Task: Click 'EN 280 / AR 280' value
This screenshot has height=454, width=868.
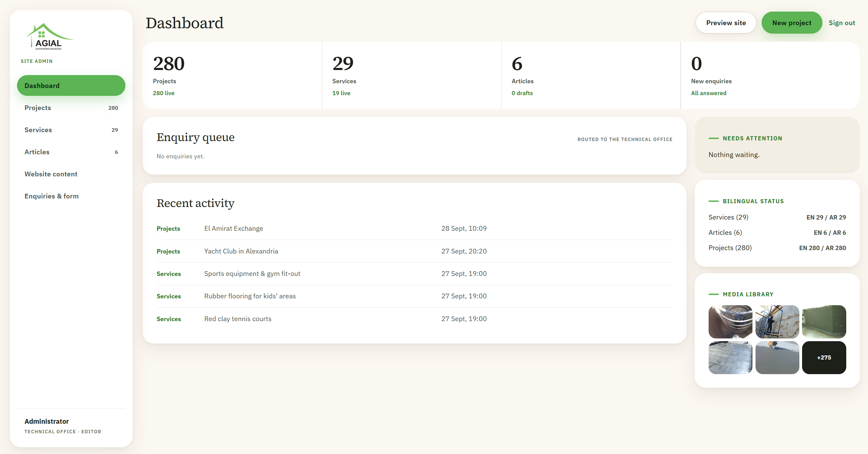Action: click(x=822, y=248)
